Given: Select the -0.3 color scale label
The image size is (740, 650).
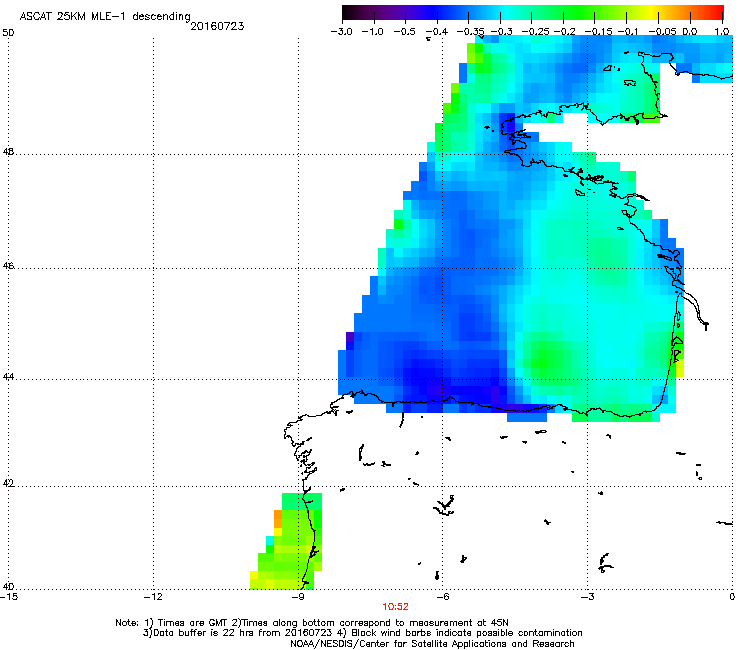Looking at the screenshot, I should pyautogui.click(x=502, y=32).
